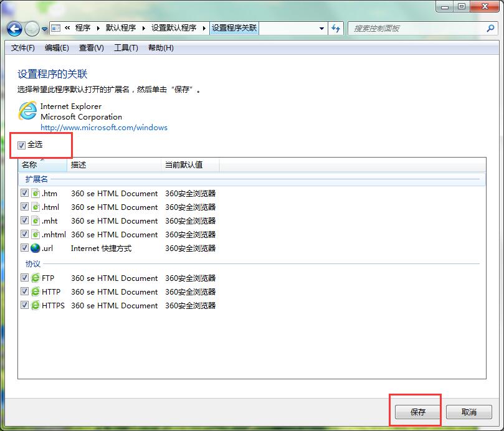
Task: Sort by the 描述 column header
Action: coord(114,164)
